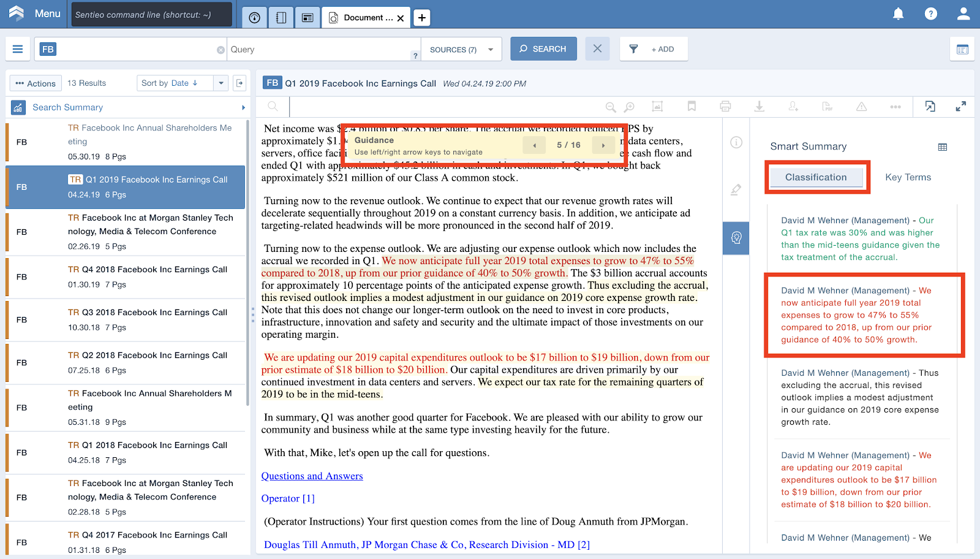The image size is (980, 559).
Task: Open Q1 2018 Facebook Inc Earnings Call
Action: point(126,452)
